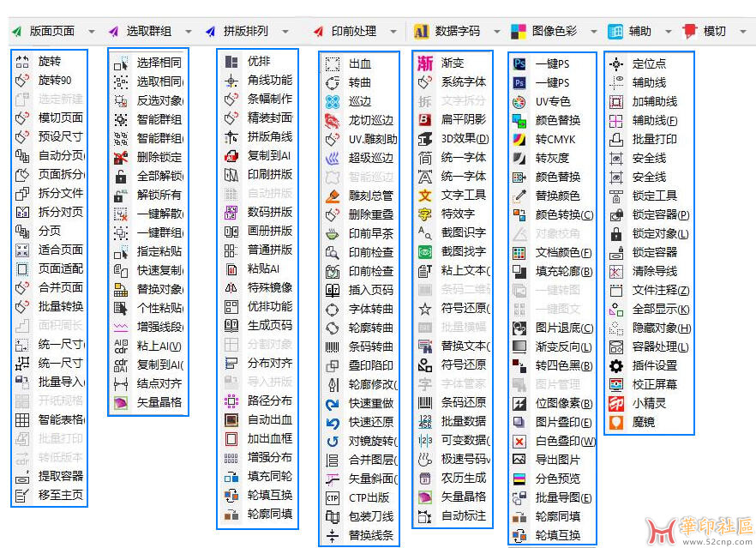Open the 拼版排列 menu
756x548 pixels.
(246, 32)
